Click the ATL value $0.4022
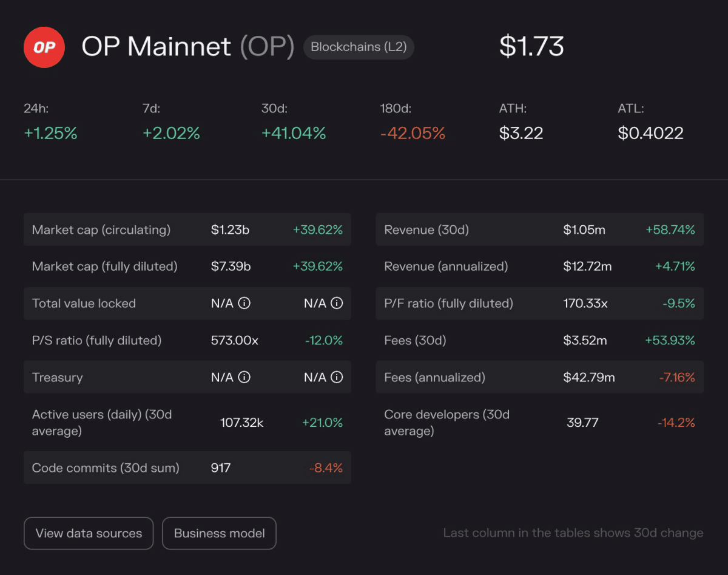The height and width of the screenshot is (575, 728). [x=651, y=133]
